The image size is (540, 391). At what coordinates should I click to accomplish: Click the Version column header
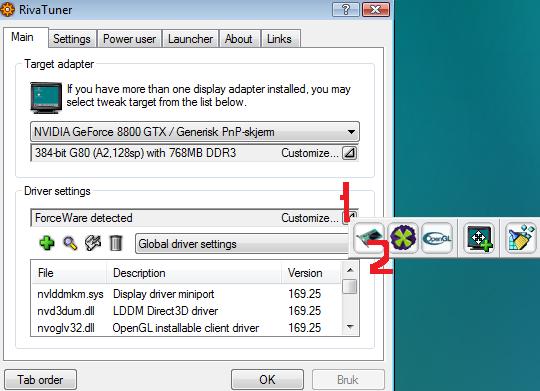(x=312, y=273)
